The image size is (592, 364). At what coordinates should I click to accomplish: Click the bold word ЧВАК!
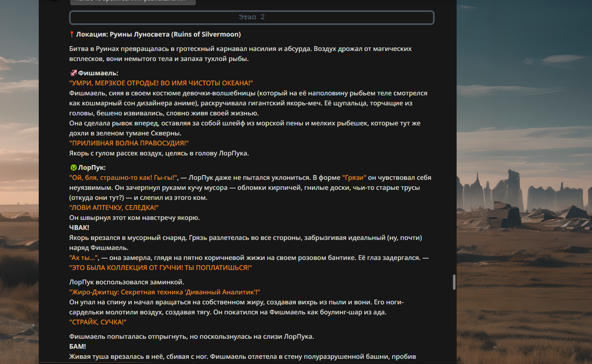(79, 228)
